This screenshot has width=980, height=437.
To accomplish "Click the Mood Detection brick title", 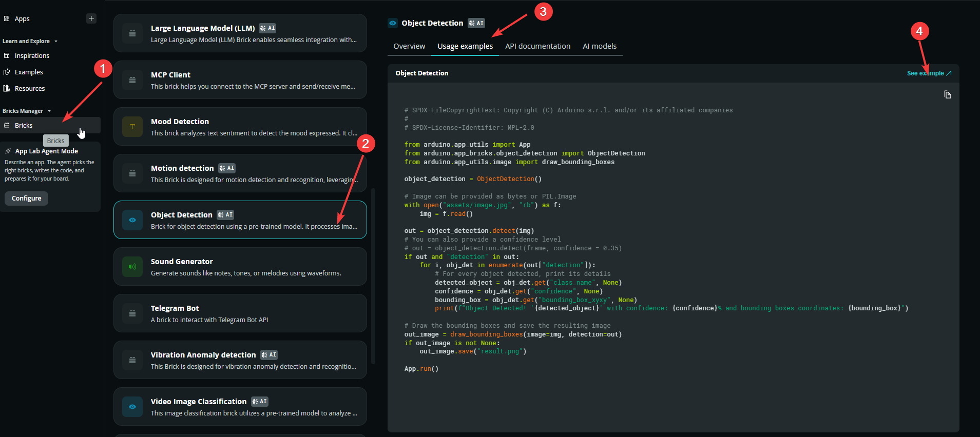I will [180, 122].
